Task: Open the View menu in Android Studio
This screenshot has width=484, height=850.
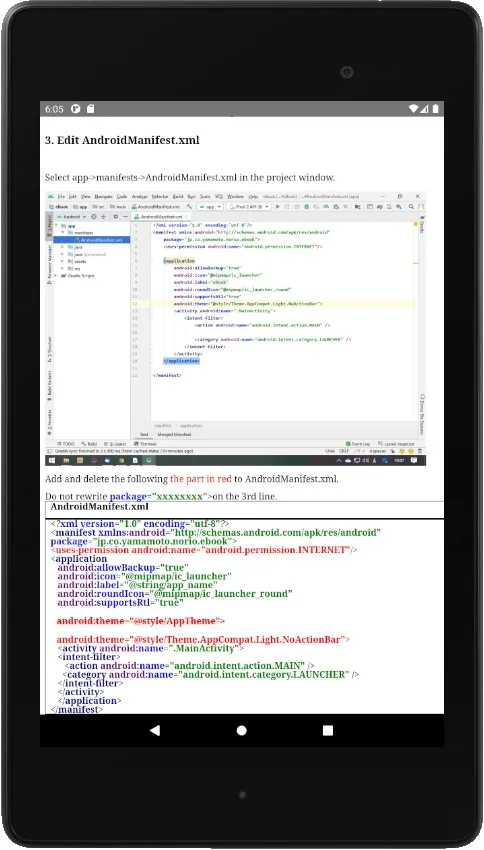Action: [x=86, y=196]
